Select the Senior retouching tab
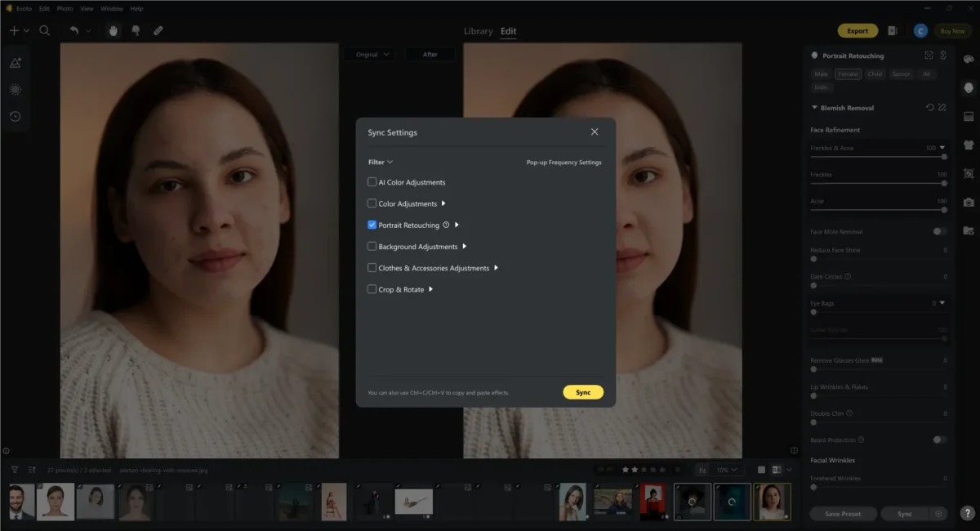 pyautogui.click(x=901, y=74)
